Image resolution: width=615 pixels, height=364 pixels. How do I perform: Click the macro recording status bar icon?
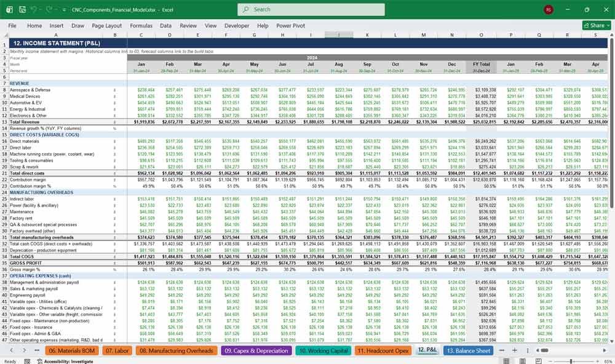27,362
